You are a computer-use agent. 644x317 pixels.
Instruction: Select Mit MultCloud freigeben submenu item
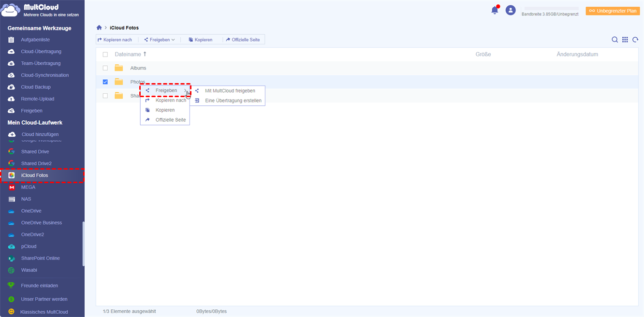[228, 91]
